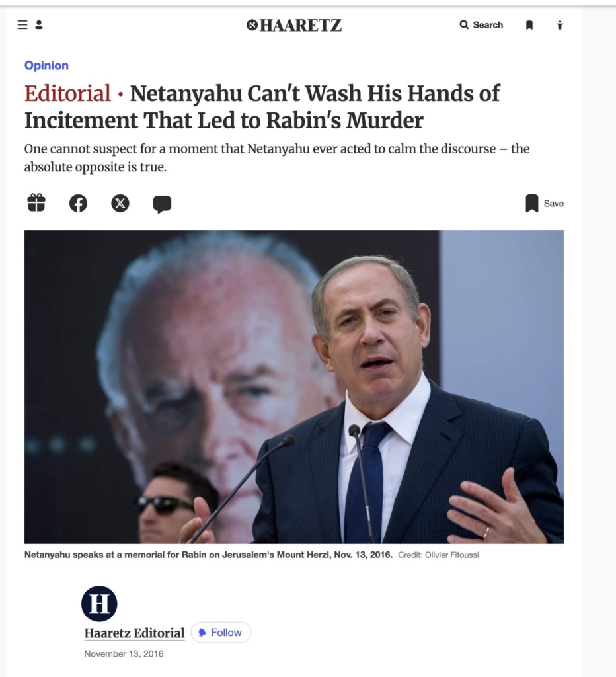Click the article headline about Netanyahu

click(x=262, y=106)
